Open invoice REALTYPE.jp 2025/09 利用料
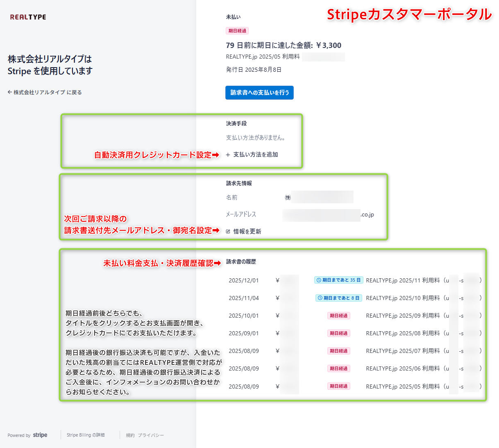The width and height of the screenshot is (499, 448). [x=403, y=316]
